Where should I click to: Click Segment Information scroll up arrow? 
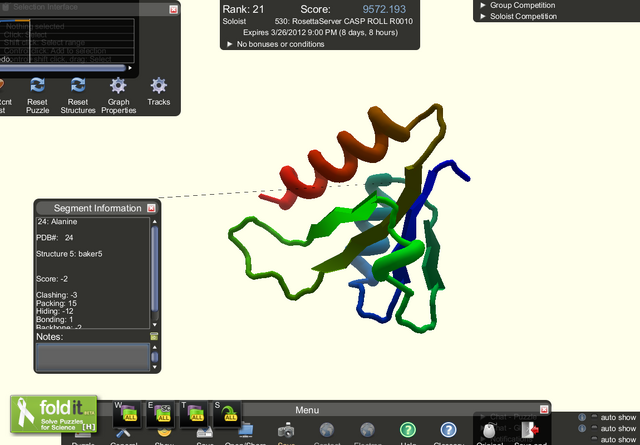[x=154, y=221]
